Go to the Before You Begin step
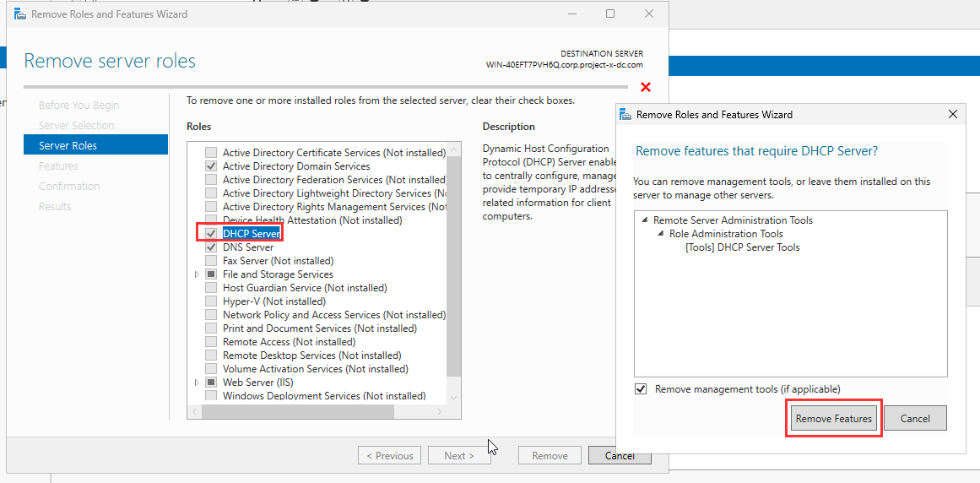Viewport: 980px width, 483px height. point(79,106)
